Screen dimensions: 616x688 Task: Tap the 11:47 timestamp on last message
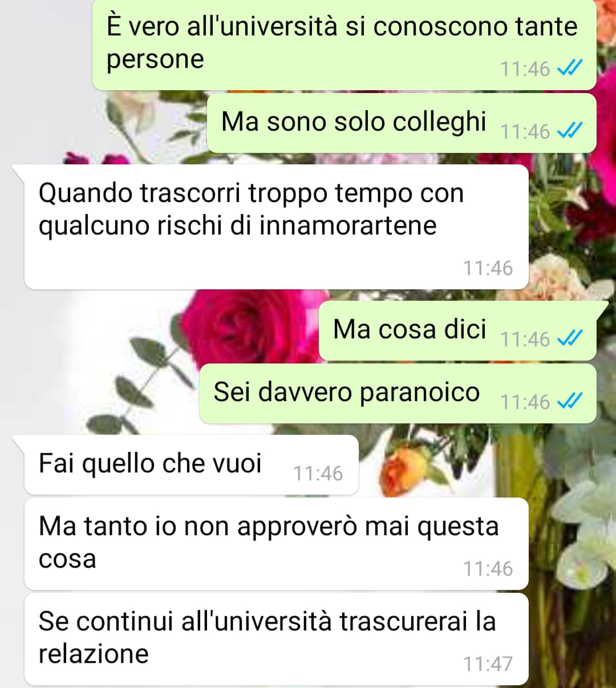488,664
